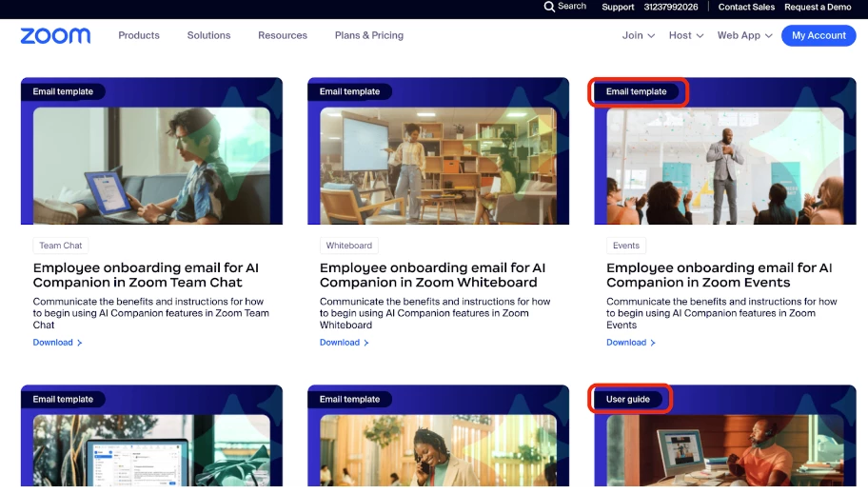Image resolution: width=868 pixels, height=494 pixels.
Task: Download the Whiteboard email template
Action: coord(340,343)
